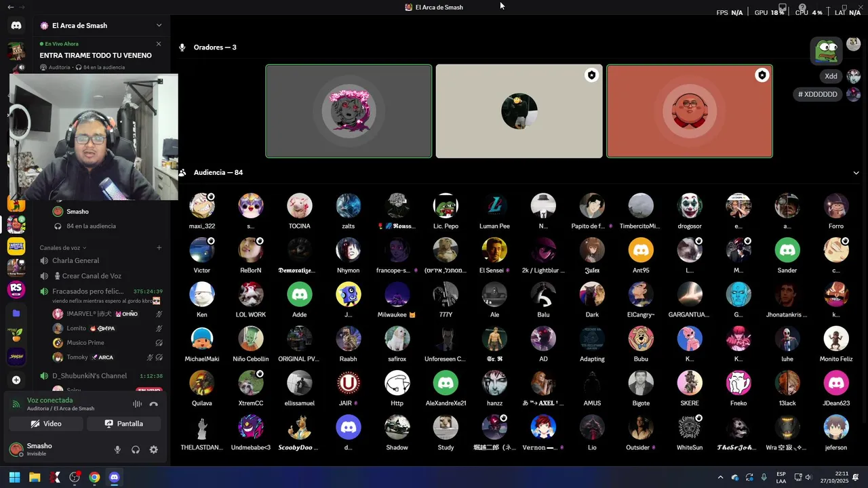Select the middle beige speaker tile

[519, 111]
